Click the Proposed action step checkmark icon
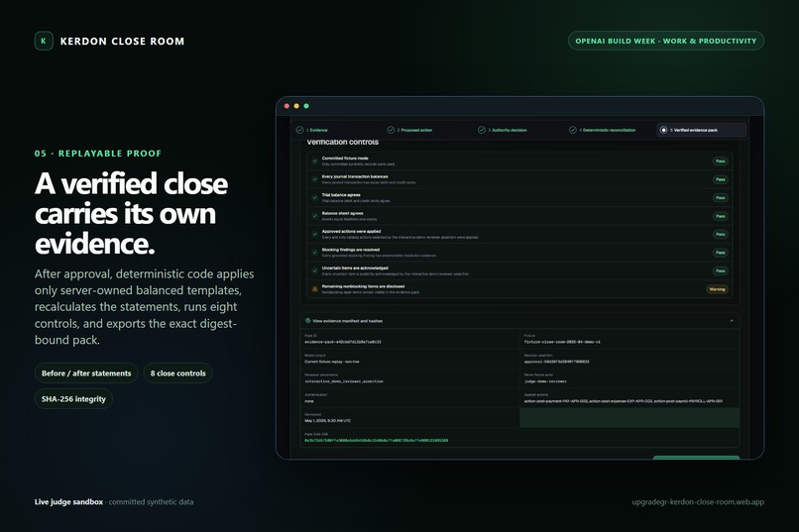The width and height of the screenshot is (799, 532). [x=391, y=130]
